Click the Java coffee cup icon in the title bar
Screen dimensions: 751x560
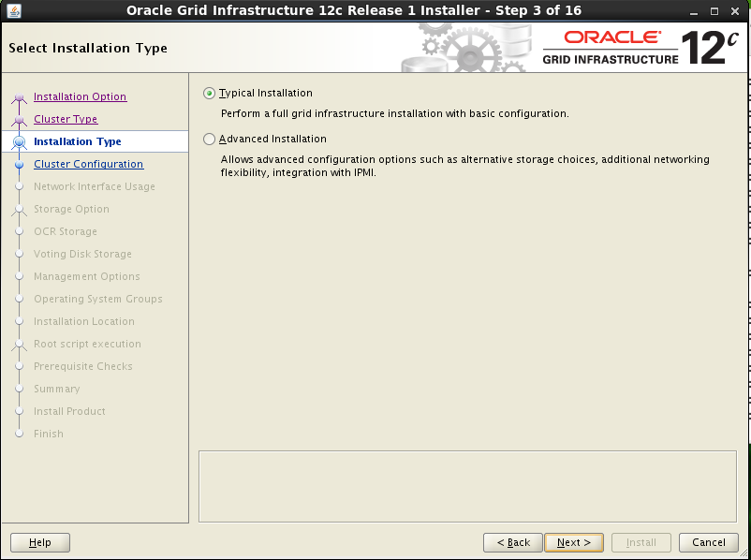(13, 10)
